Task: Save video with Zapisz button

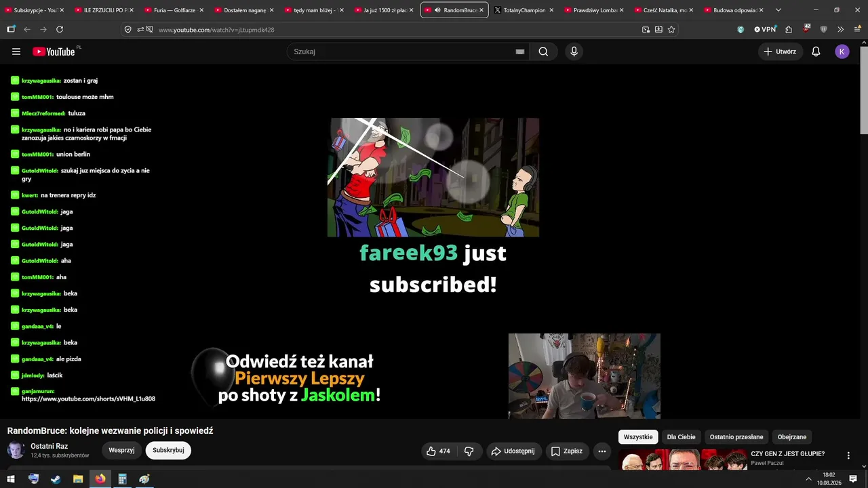Action: click(x=566, y=451)
